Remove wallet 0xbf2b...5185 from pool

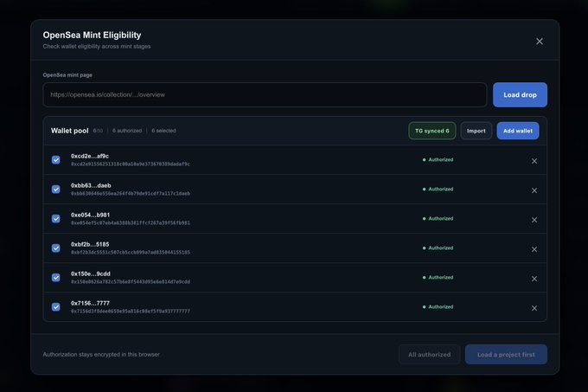click(534, 249)
